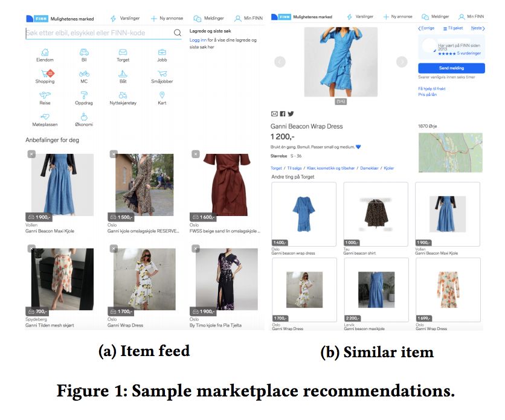The width and height of the screenshot is (505, 420).
Task: Share the ad via email icon
Action: pos(274,113)
